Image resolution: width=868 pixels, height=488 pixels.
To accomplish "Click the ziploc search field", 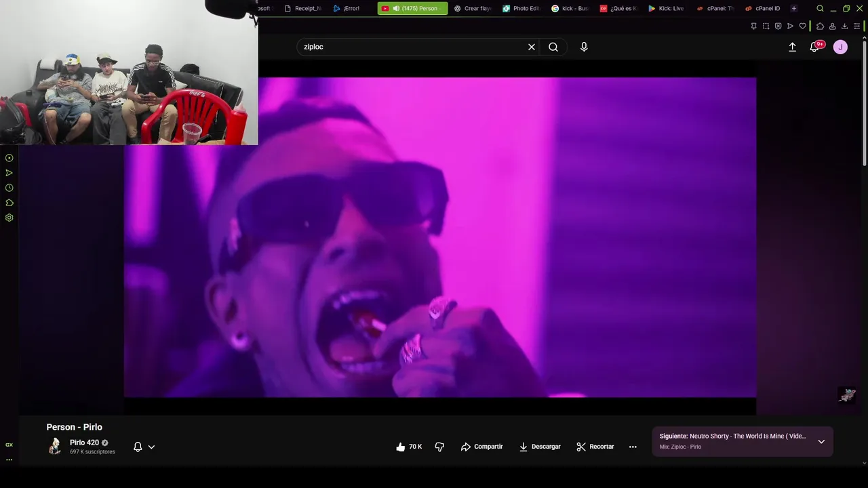I will click(414, 47).
